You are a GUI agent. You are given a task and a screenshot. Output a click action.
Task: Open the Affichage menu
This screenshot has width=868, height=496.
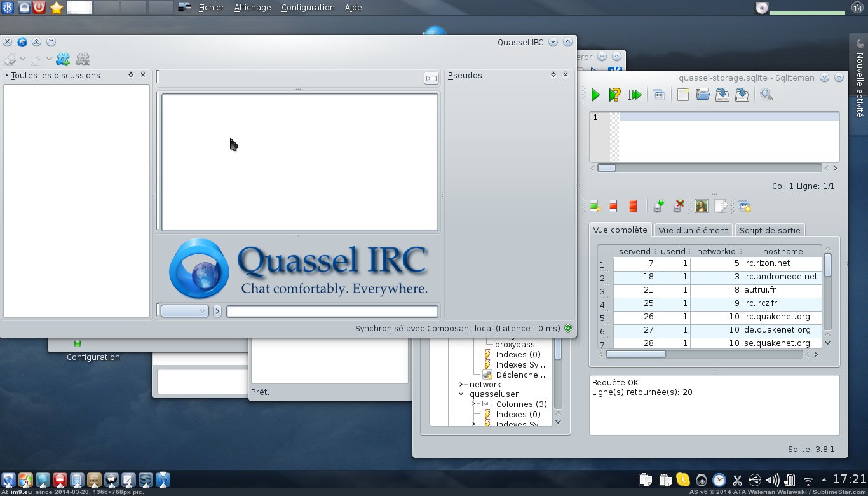click(252, 8)
